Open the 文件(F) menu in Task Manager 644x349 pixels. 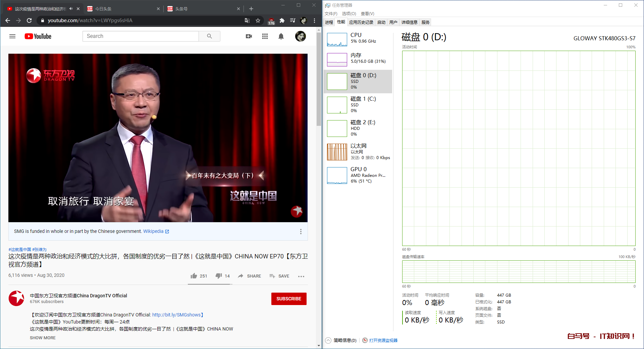[x=331, y=14]
